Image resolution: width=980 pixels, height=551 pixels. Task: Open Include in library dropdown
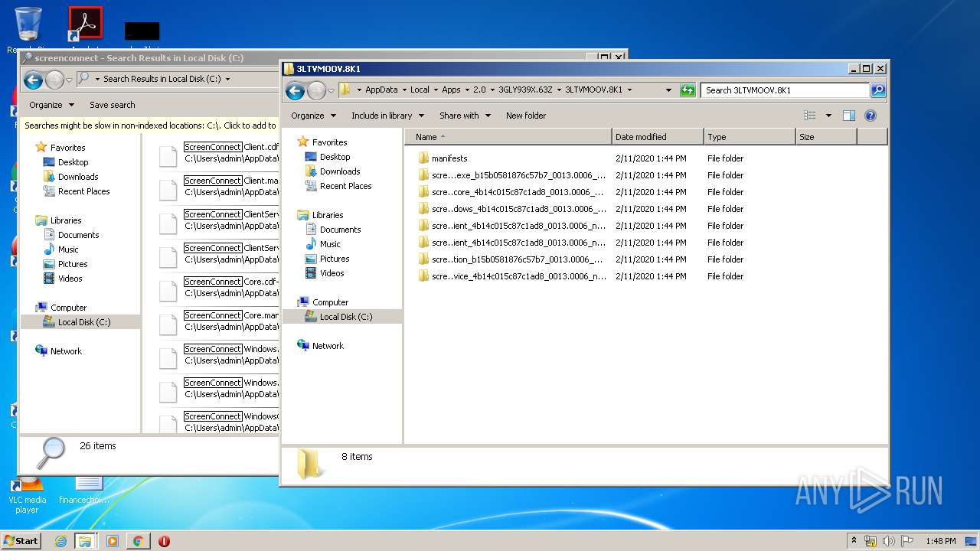click(387, 116)
